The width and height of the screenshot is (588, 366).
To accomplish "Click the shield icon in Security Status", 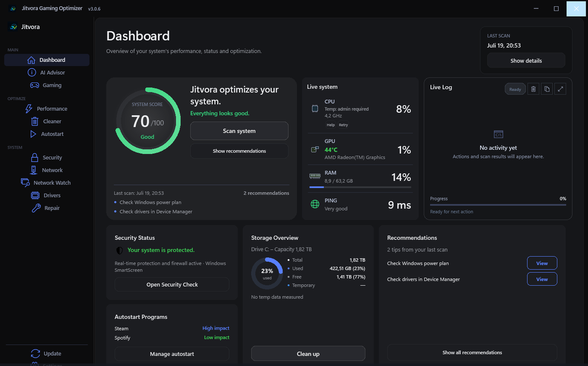I will (x=119, y=250).
